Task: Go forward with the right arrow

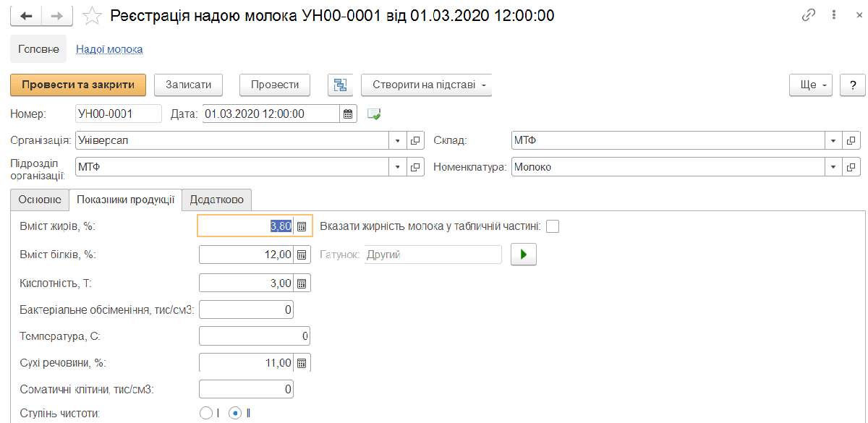Action: coord(57,16)
